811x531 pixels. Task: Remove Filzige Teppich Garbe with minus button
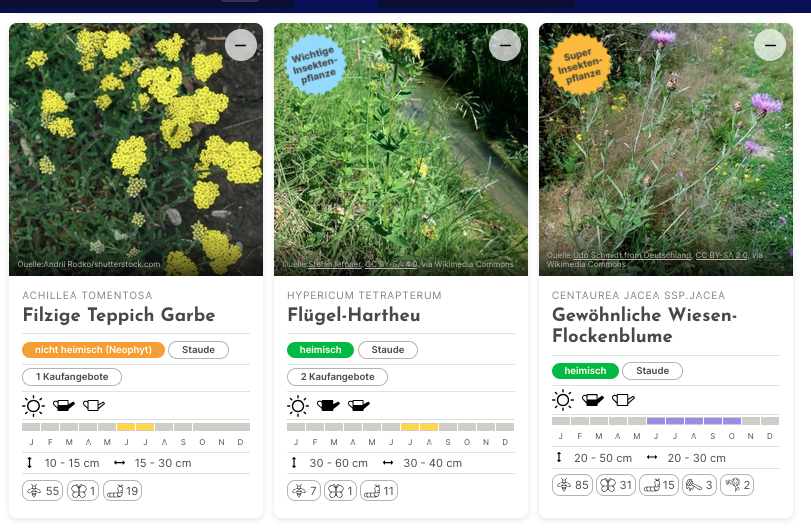(x=241, y=45)
